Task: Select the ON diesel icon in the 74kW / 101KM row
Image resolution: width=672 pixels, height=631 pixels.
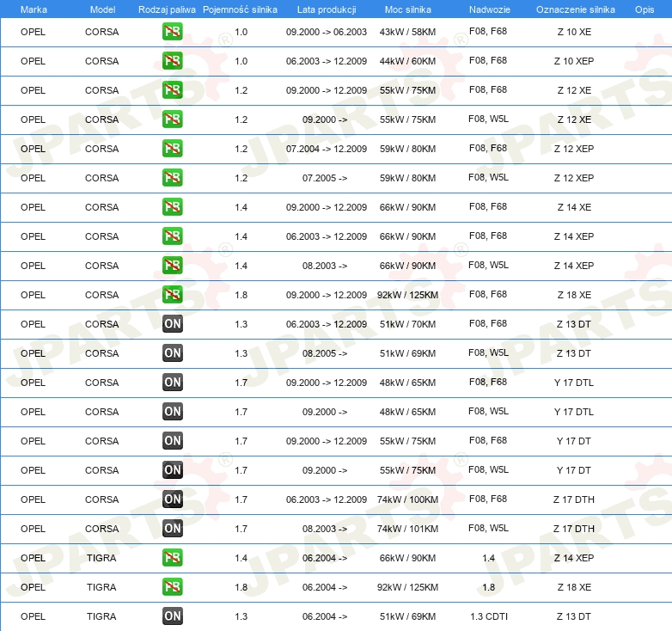Action: tap(172, 529)
